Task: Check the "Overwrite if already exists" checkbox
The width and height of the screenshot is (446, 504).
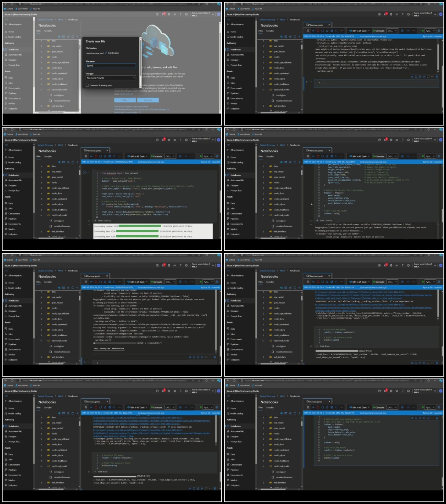Action: click(x=87, y=85)
